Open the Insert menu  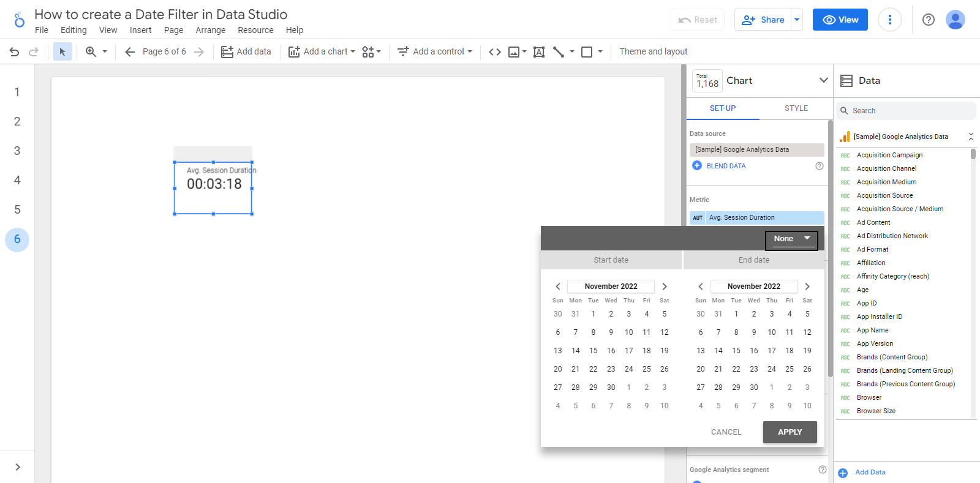pyautogui.click(x=140, y=30)
